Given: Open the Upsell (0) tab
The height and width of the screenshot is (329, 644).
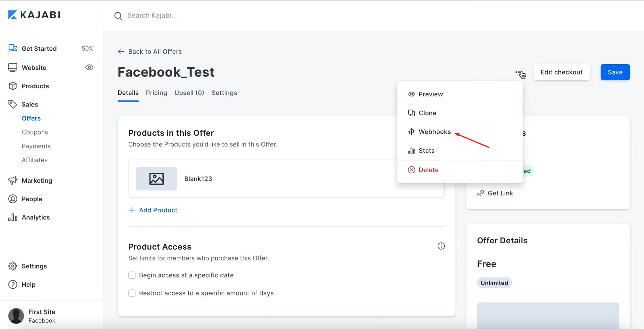Looking at the screenshot, I should (189, 93).
